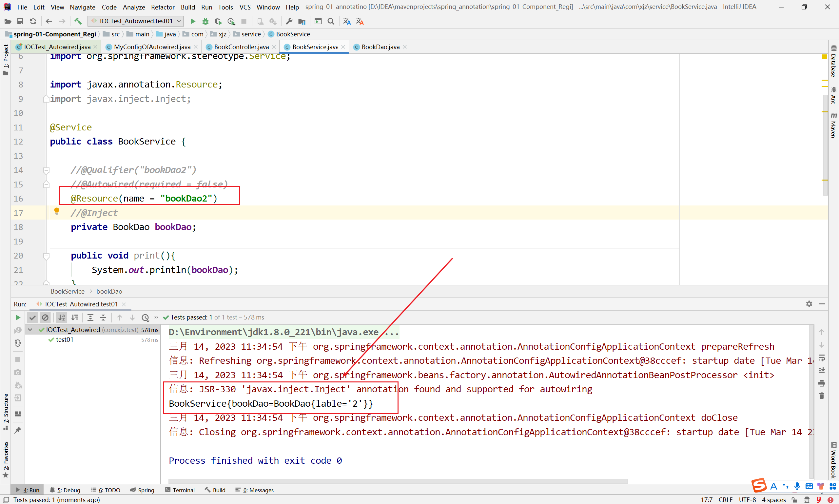Image resolution: width=839 pixels, height=504 pixels.
Task: Collapse comment block fold marker at line 14
Action: point(47,170)
